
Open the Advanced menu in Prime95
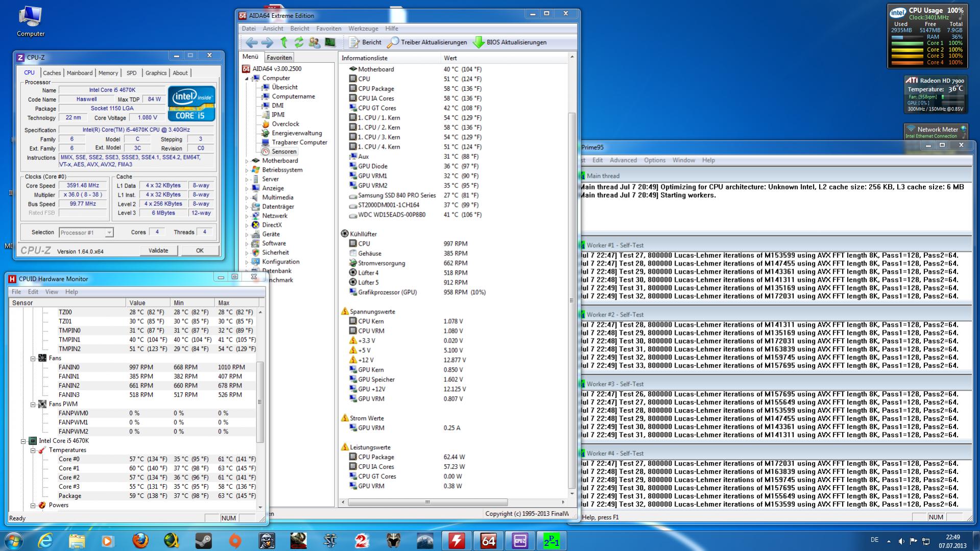(623, 160)
